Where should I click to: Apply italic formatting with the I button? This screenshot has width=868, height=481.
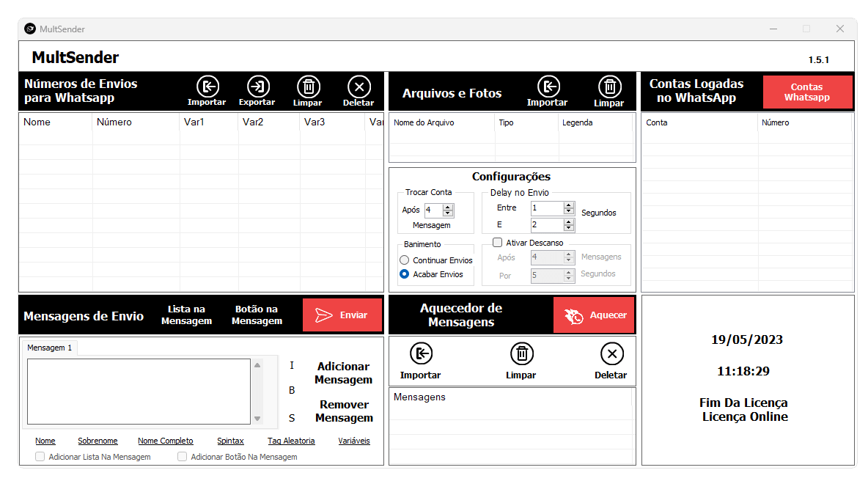point(292,365)
